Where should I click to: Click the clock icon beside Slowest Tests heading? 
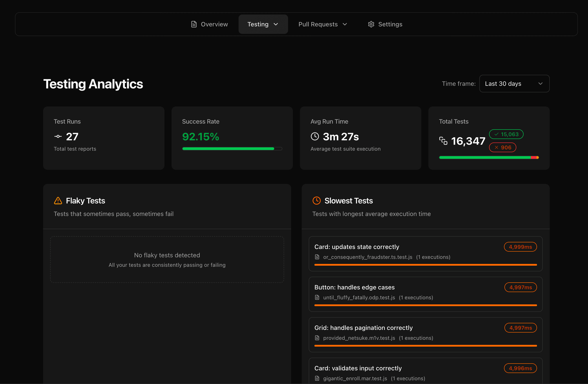316,201
